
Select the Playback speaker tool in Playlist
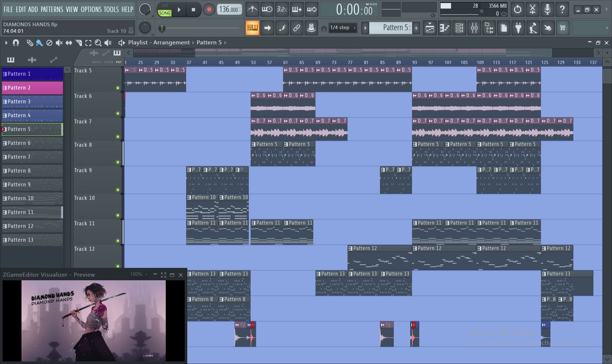(108, 43)
